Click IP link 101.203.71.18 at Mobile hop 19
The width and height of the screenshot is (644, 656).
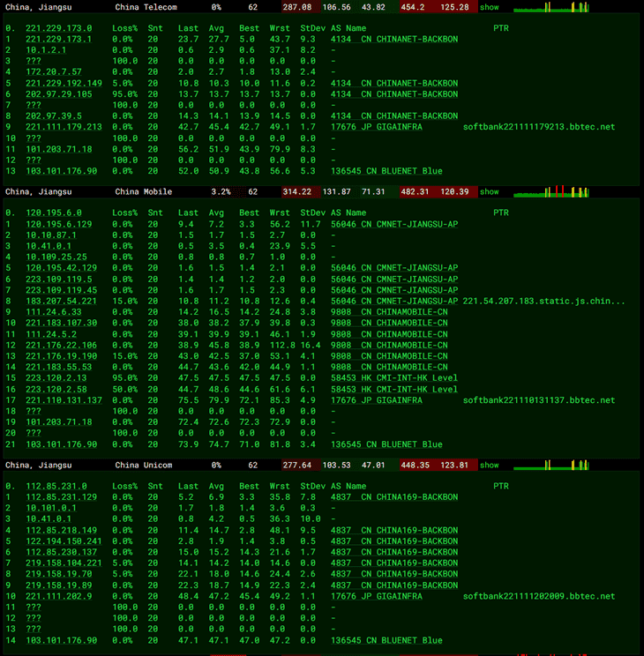(58, 422)
